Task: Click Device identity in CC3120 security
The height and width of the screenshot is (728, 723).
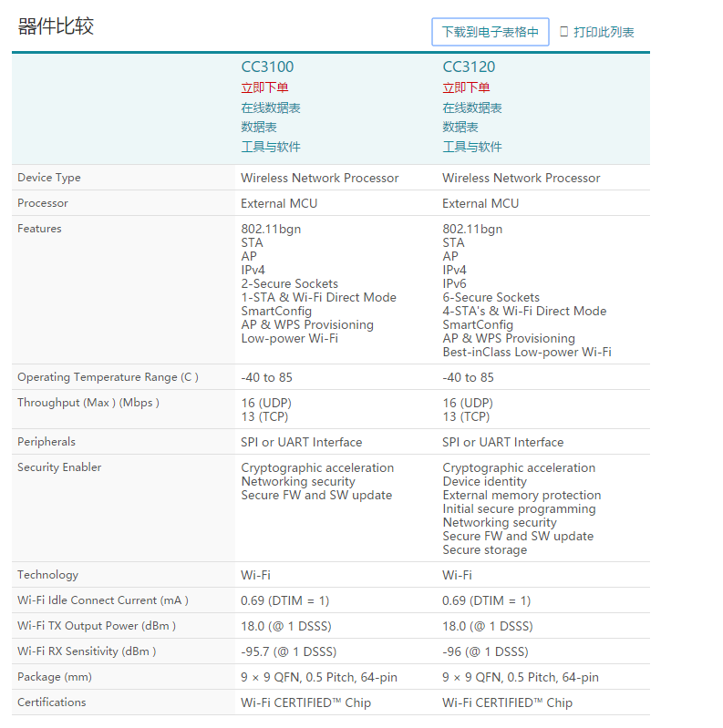Action: click(x=485, y=481)
